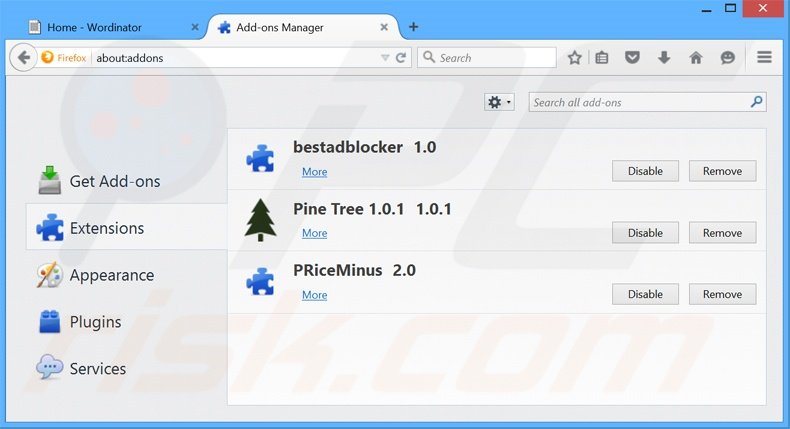Viewport: 790px width, 429px height.
Task: Go back with the back arrow button
Action: [x=23, y=57]
